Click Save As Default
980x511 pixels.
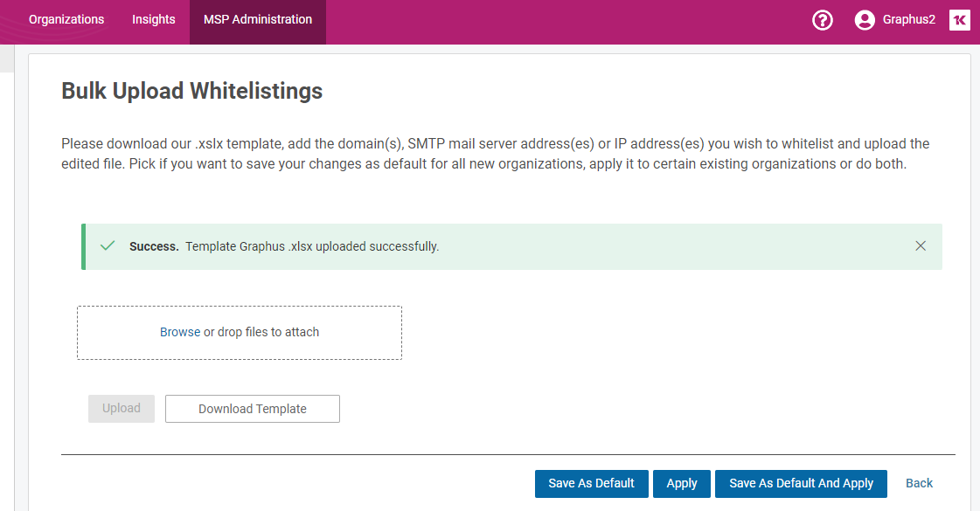pyautogui.click(x=591, y=484)
